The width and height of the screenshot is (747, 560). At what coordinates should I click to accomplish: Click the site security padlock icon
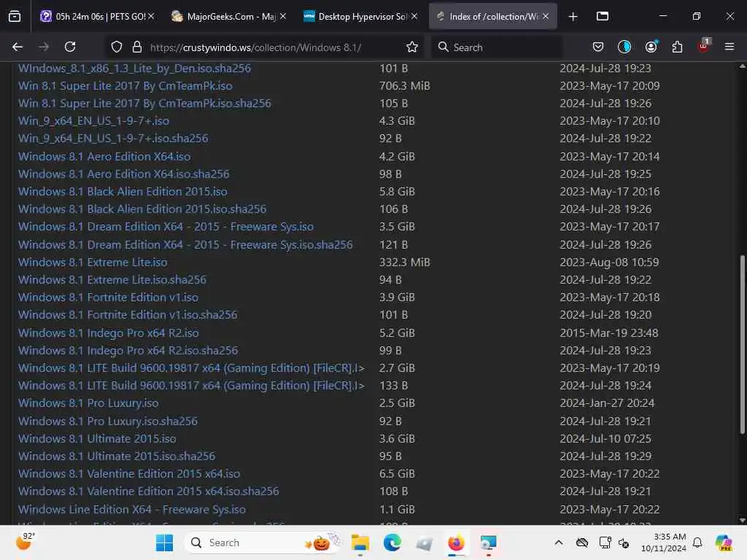[x=137, y=47]
